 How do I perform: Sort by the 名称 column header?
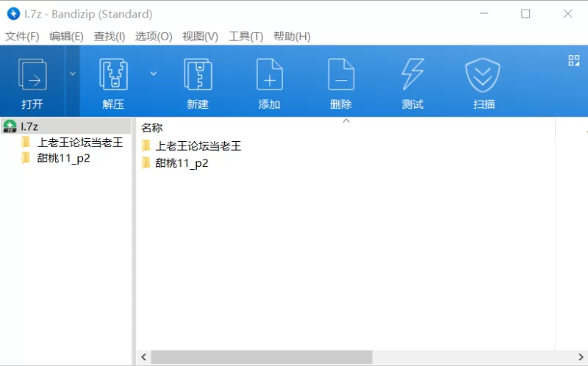[152, 128]
